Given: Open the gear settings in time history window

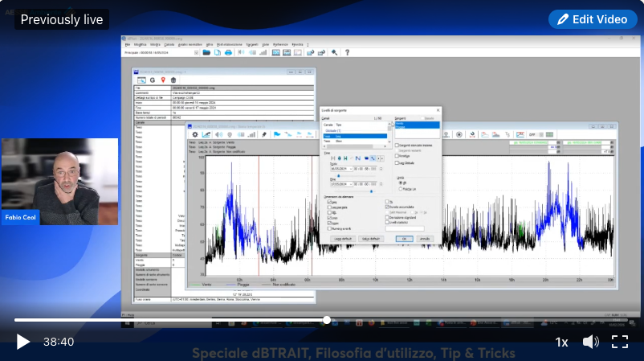Looking at the screenshot, I should click(195, 134).
